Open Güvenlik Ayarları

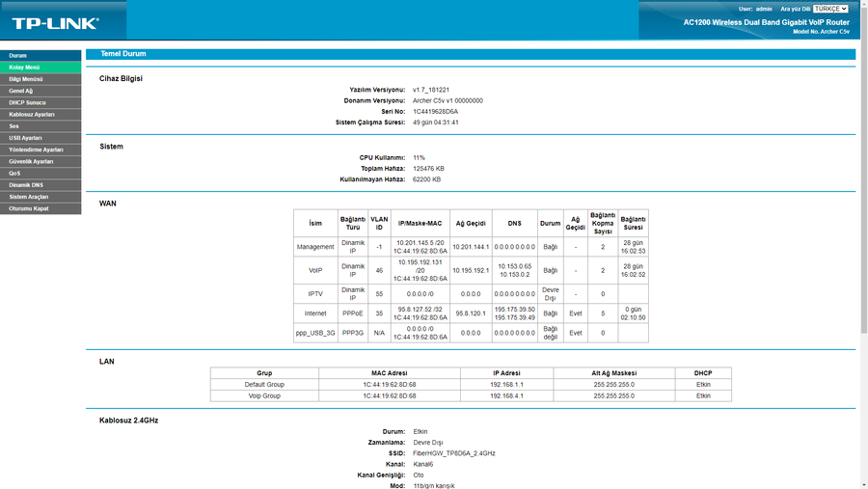[x=41, y=161]
